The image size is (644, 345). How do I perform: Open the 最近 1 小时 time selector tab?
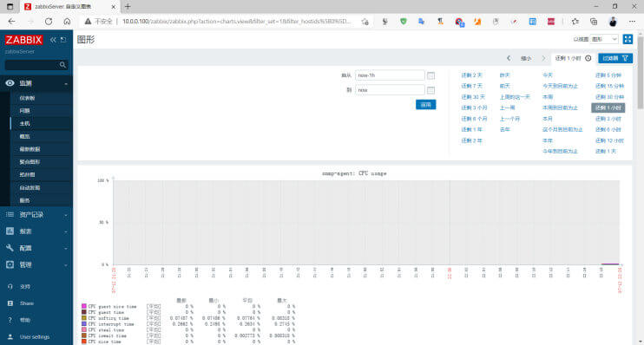pos(573,58)
